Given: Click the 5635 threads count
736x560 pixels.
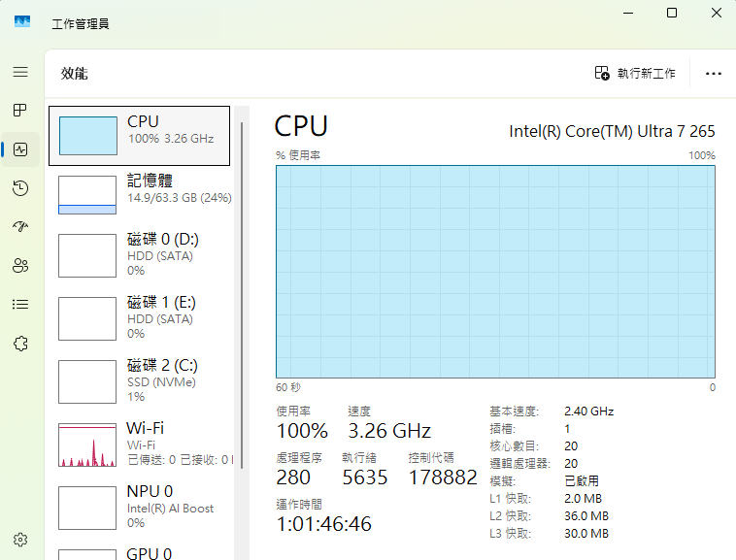Looking at the screenshot, I should 365,478.
